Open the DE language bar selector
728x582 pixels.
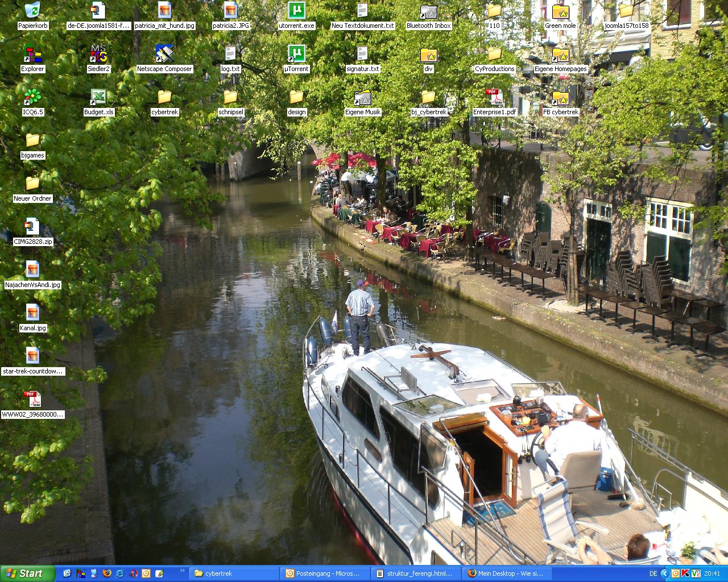(653, 573)
